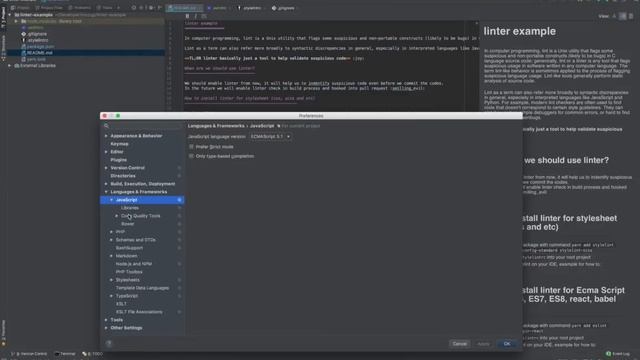Viewport: 640px width, 360px height.
Task: Open .stylelintrc file in project tree
Action: click(38, 40)
